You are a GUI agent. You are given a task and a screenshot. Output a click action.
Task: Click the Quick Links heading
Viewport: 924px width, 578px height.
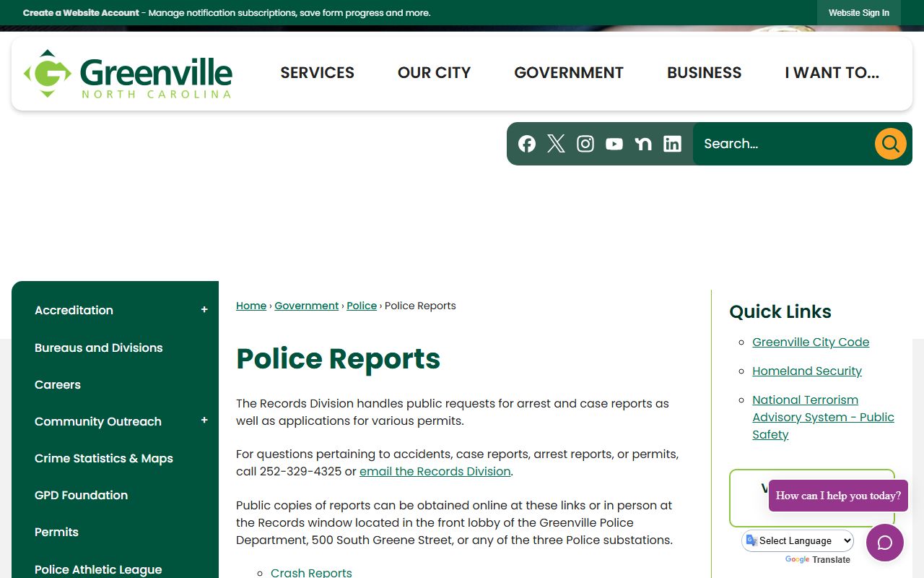pyautogui.click(x=780, y=311)
